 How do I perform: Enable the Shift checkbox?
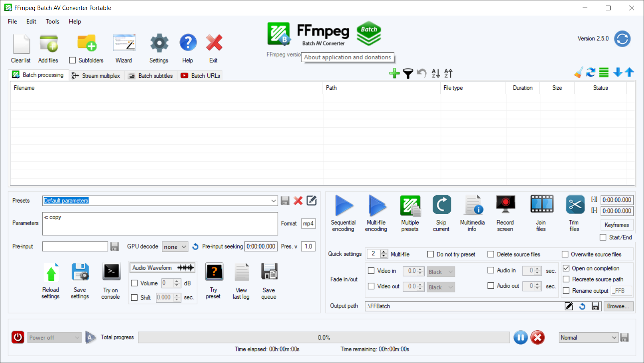point(134,298)
